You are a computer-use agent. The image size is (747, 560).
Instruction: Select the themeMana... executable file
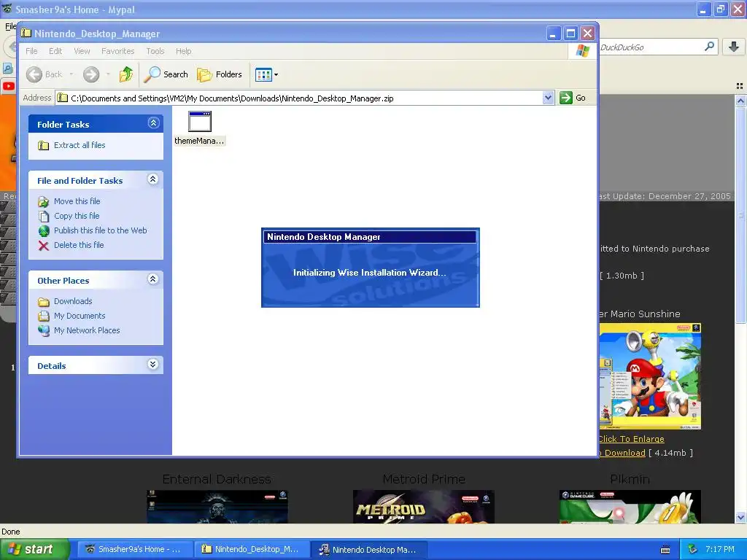200,128
